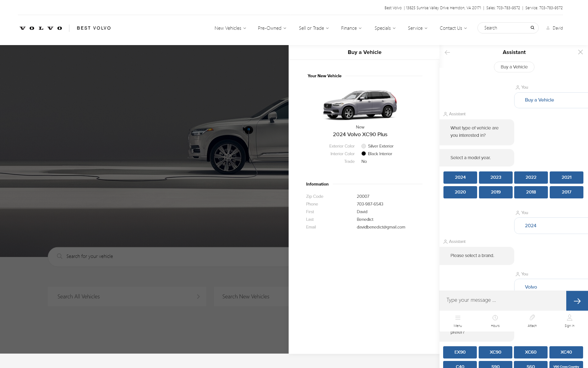Choose the XC90 model button
588x368 pixels.
[x=496, y=352]
